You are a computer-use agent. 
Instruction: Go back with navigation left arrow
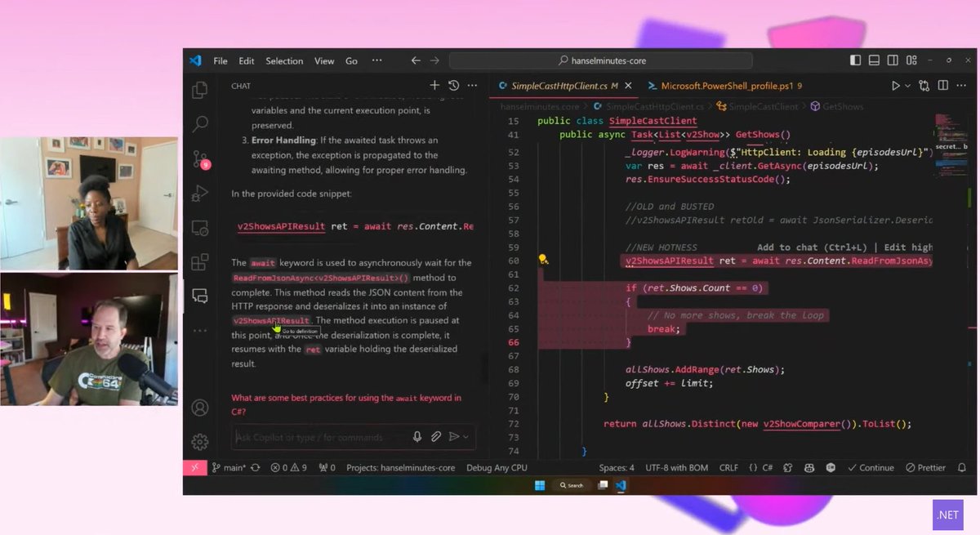tap(416, 60)
